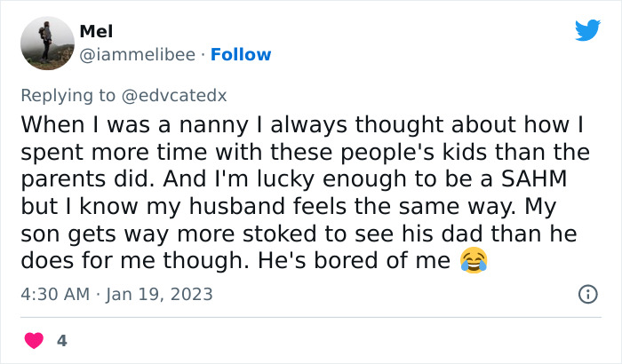The image size is (622, 364).
Task: Open the tweet info circle icon
Action: tap(587, 294)
